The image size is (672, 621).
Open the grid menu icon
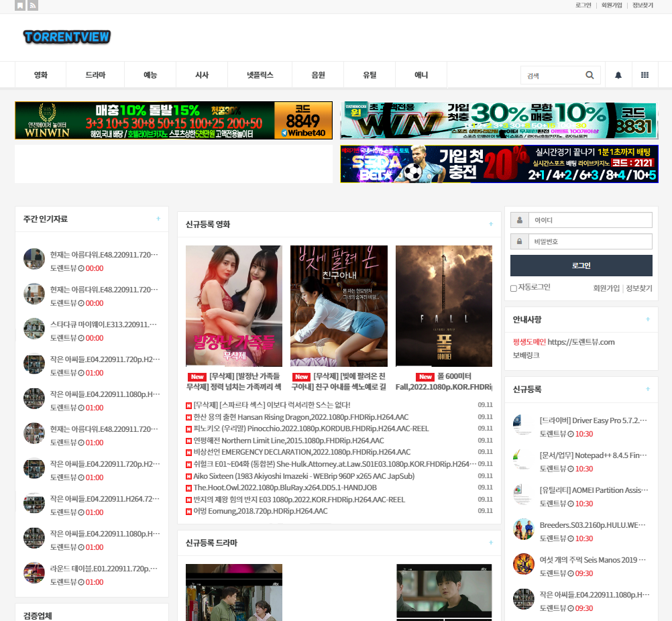click(645, 75)
